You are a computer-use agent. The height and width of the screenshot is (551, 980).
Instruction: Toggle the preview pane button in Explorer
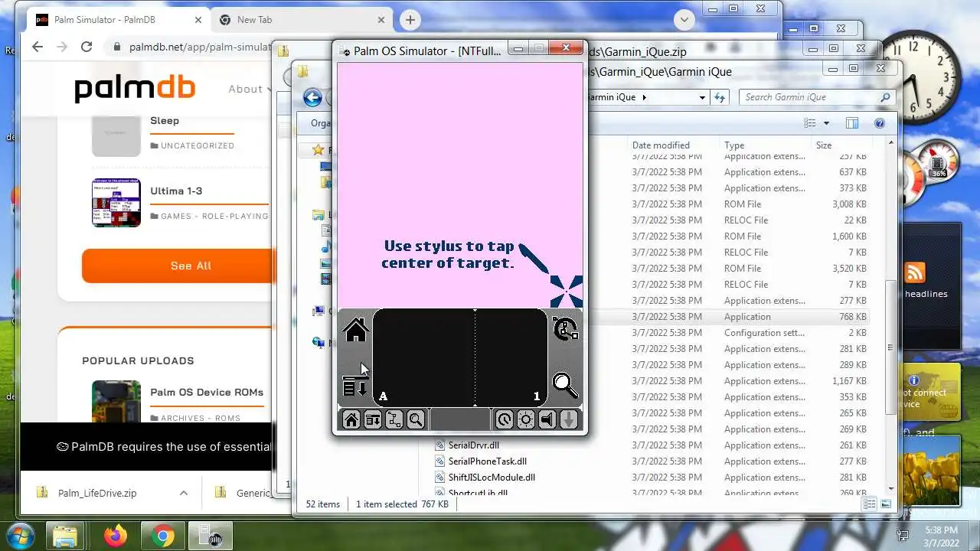point(852,123)
